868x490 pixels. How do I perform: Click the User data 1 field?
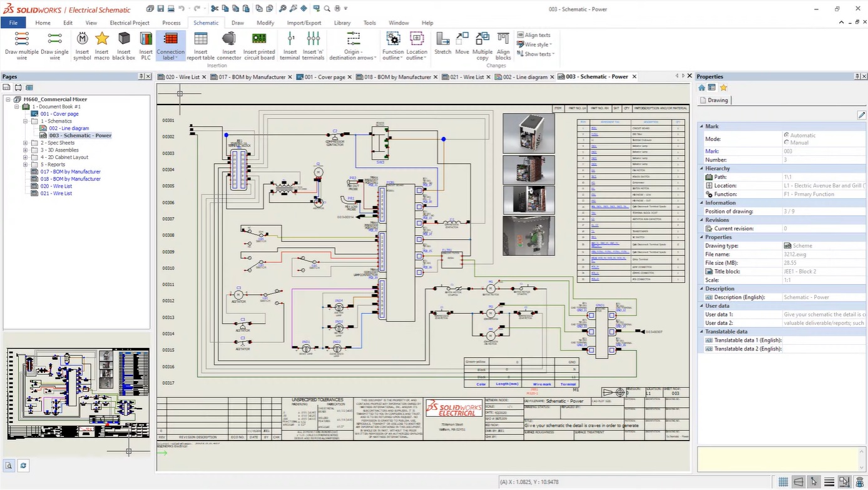coord(823,315)
